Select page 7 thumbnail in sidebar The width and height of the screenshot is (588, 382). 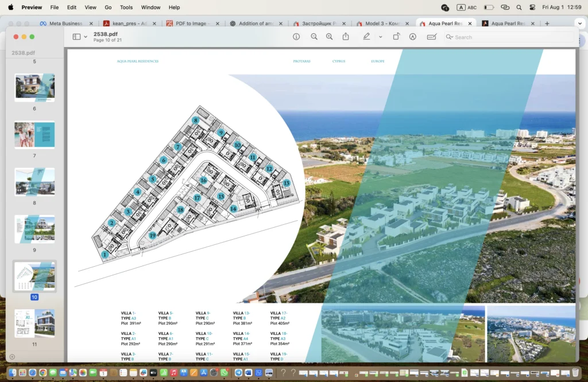click(34, 135)
